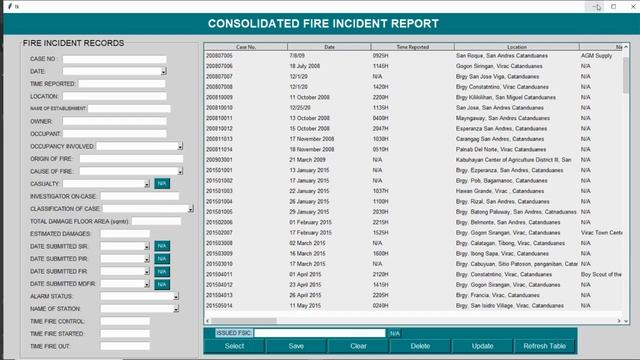Focus the OWNER input field
The width and height of the screenshot is (640, 360).
(x=115, y=121)
